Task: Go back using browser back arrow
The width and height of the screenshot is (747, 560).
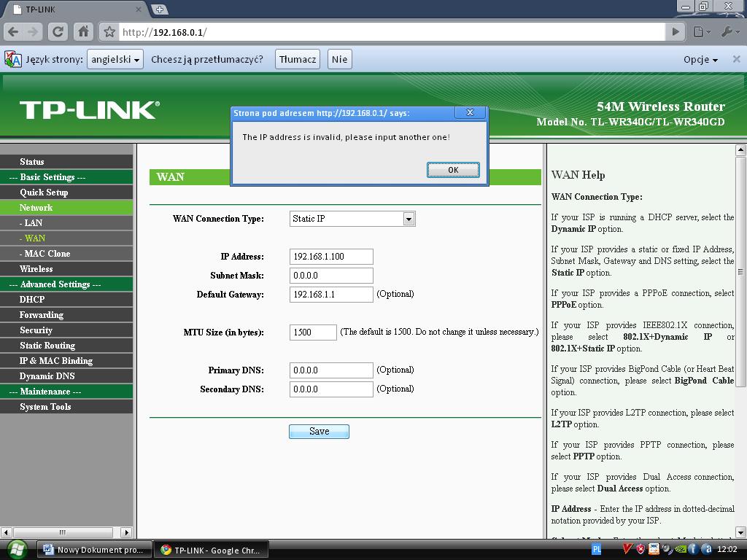Action: click(x=13, y=32)
